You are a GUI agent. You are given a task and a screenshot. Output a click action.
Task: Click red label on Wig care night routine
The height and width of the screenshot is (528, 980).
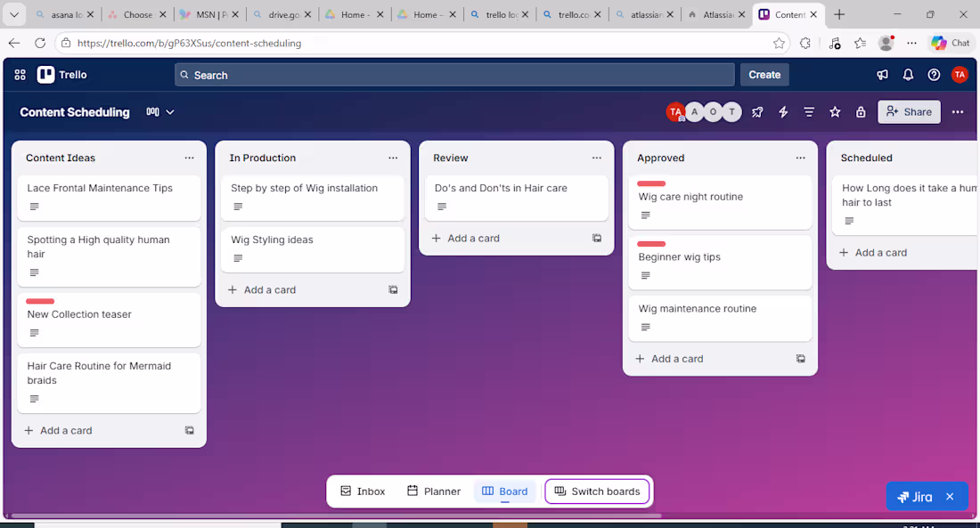(651, 183)
